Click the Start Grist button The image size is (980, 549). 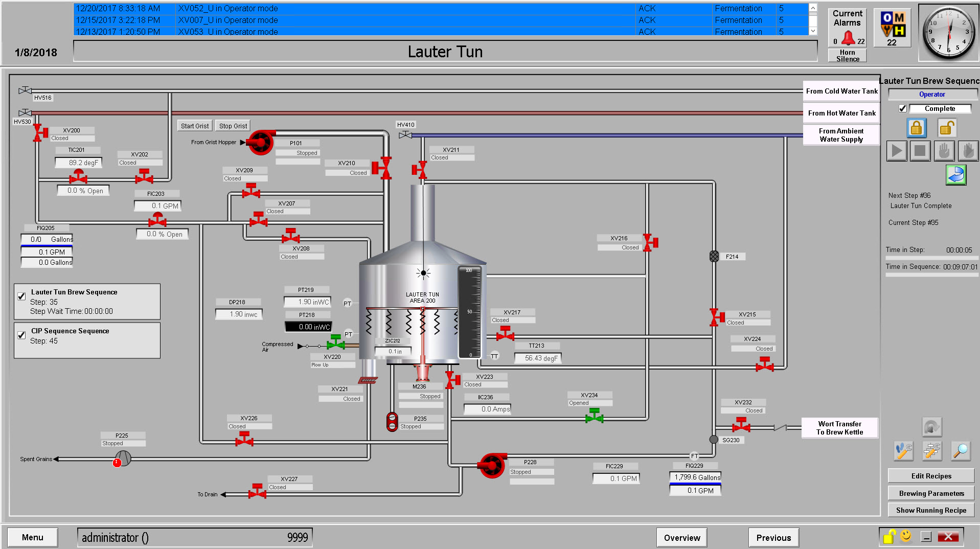tap(195, 126)
